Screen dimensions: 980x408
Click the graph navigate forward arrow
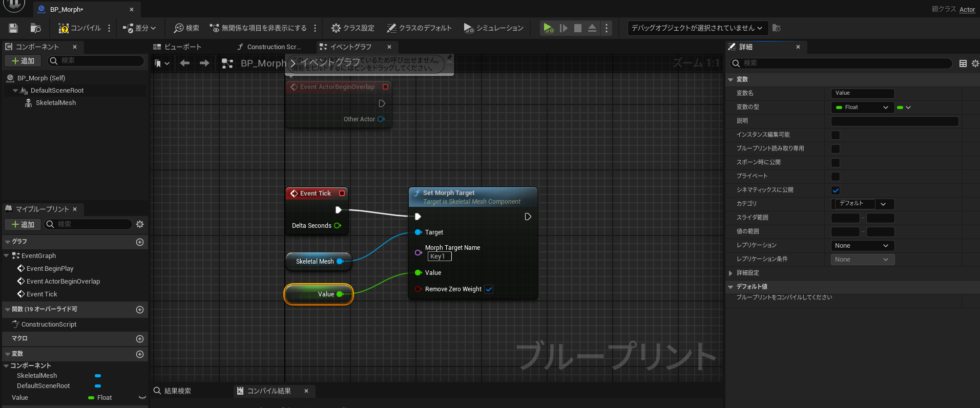click(x=204, y=63)
